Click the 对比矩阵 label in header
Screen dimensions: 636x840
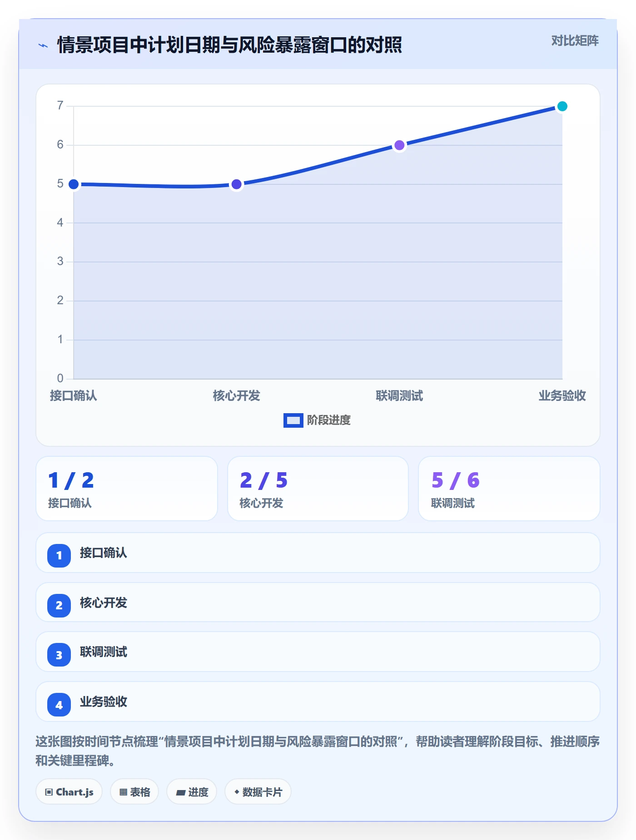tap(575, 41)
